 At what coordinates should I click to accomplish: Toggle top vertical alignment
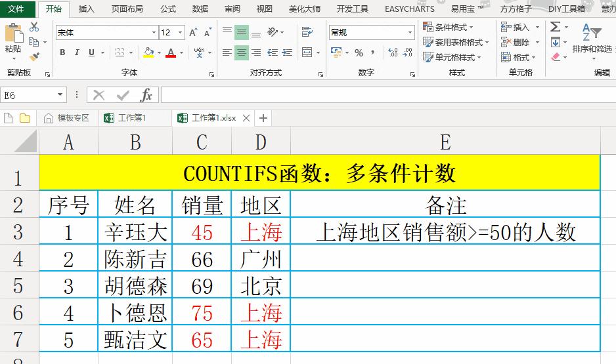coord(227,31)
